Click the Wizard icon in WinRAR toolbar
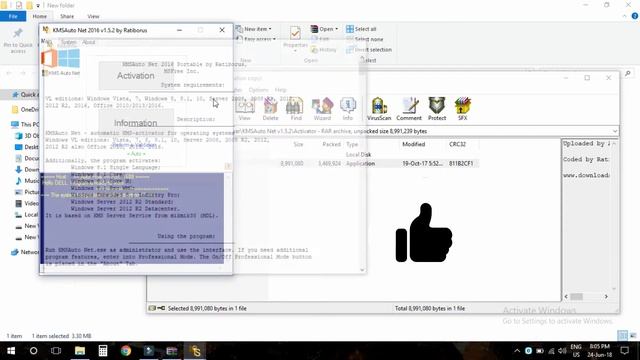The width and height of the screenshot is (640, 360). [322, 109]
